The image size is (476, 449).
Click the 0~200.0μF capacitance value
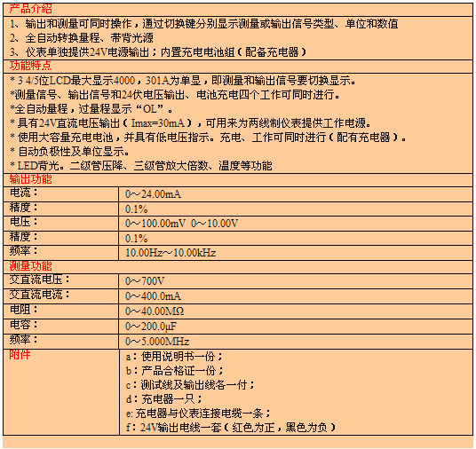pos(151,327)
